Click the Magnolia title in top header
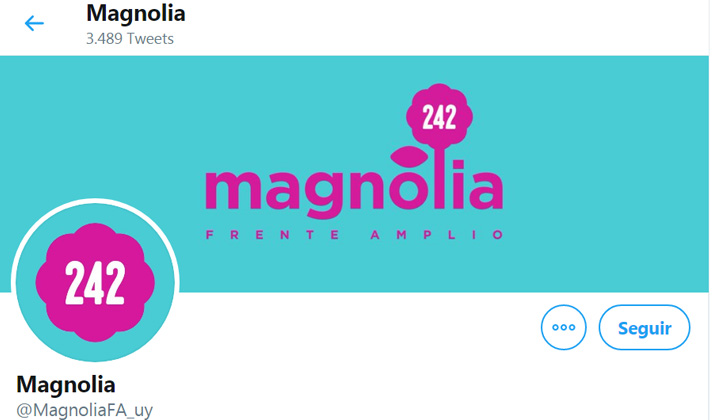Image resolution: width=728 pixels, height=420 pixels. (136, 13)
